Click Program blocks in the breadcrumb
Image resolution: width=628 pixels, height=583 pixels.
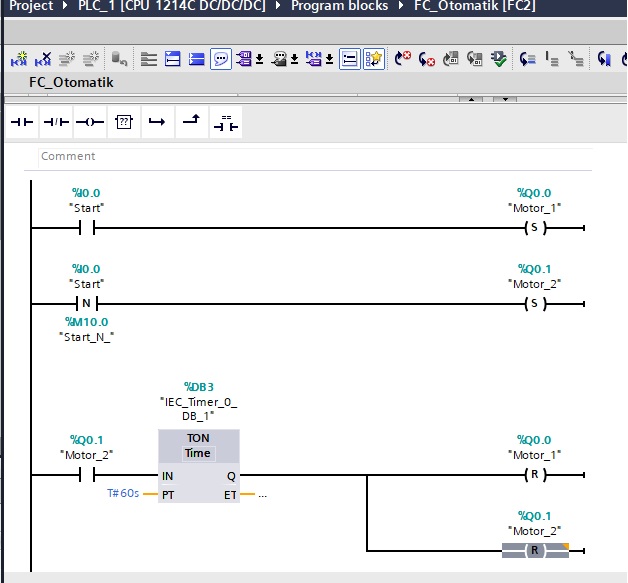click(339, 6)
